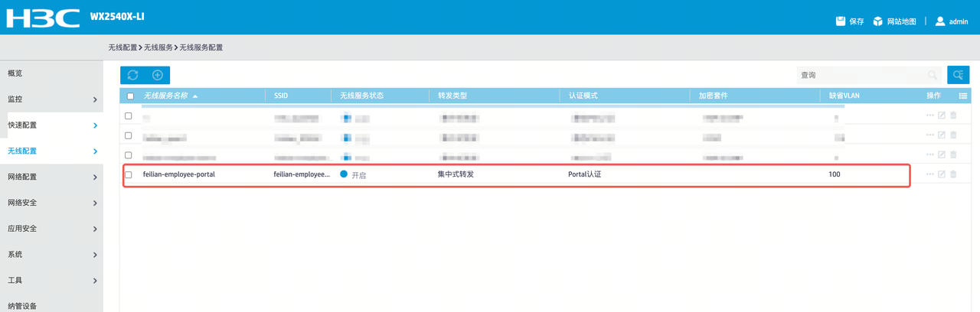Viewport: 980px width, 312px height.
Task: Expand the 工具 sidebar chevron
Action: tap(95, 281)
